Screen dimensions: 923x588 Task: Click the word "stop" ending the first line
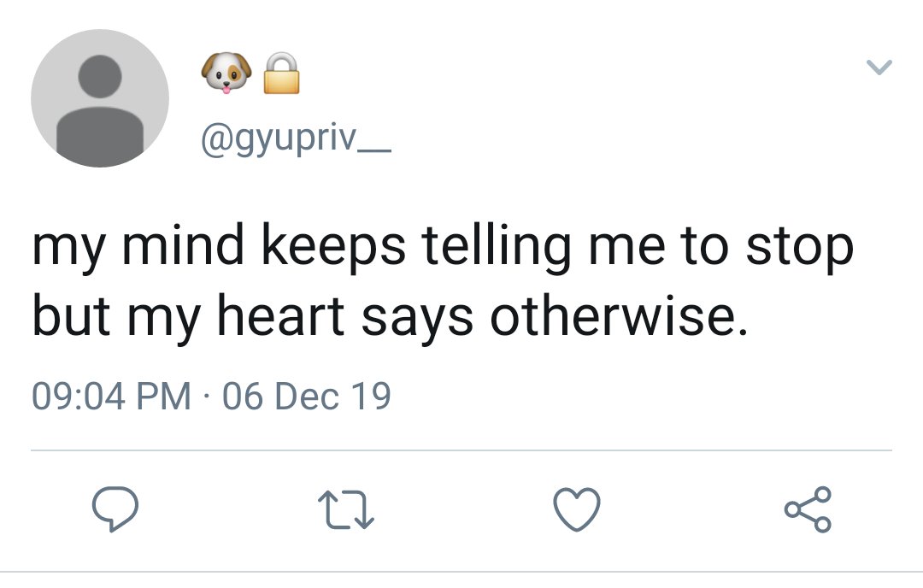tap(799, 248)
